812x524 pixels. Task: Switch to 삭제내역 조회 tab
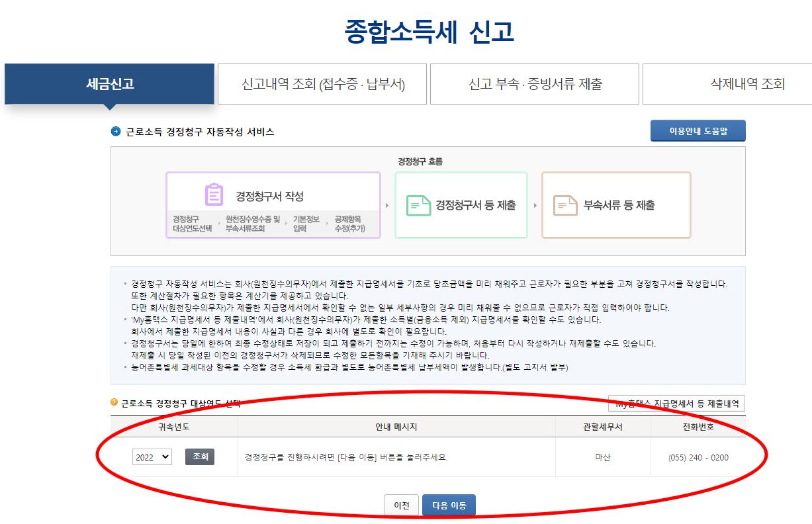727,84
